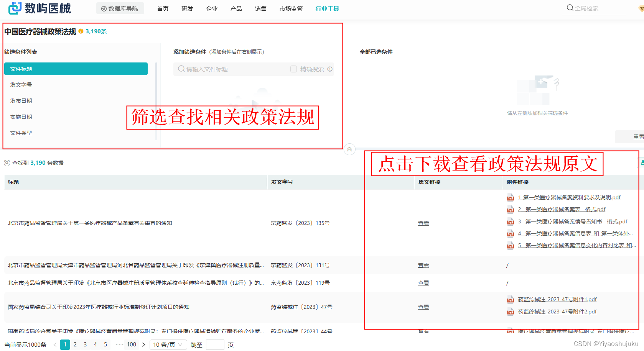Click title 国家药监局综合司关于印发2023年医疗器械行业标准制修订计划项目的通知
The width and height of the screenshot is (644, 351).
(x=99, y=307)
